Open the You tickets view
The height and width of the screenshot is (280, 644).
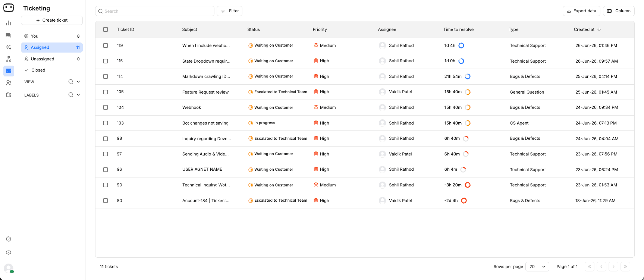pyautogui.click(x=52, y=36)
